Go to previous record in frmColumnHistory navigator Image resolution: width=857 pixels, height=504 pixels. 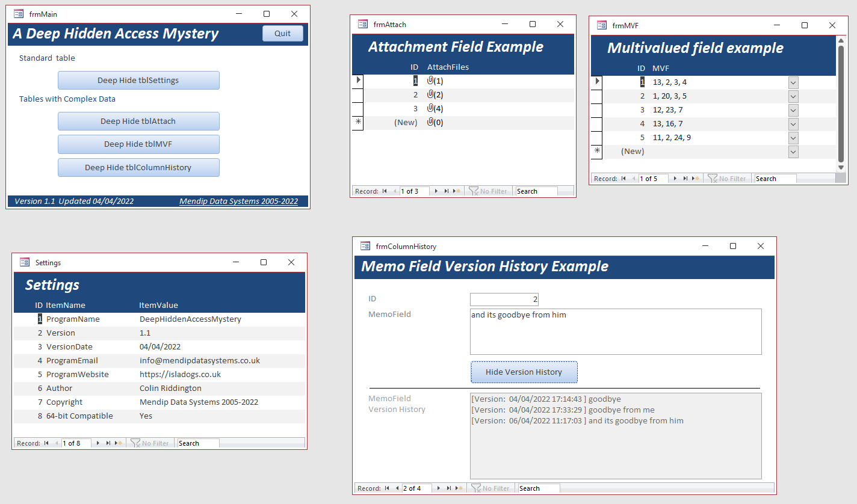coord(397,488)
